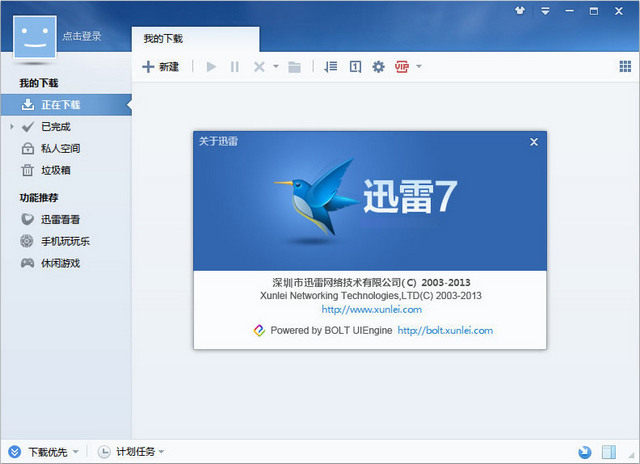
Task: Open the http://bolt.xunlei.com link
Action: [x=445, y=331]
